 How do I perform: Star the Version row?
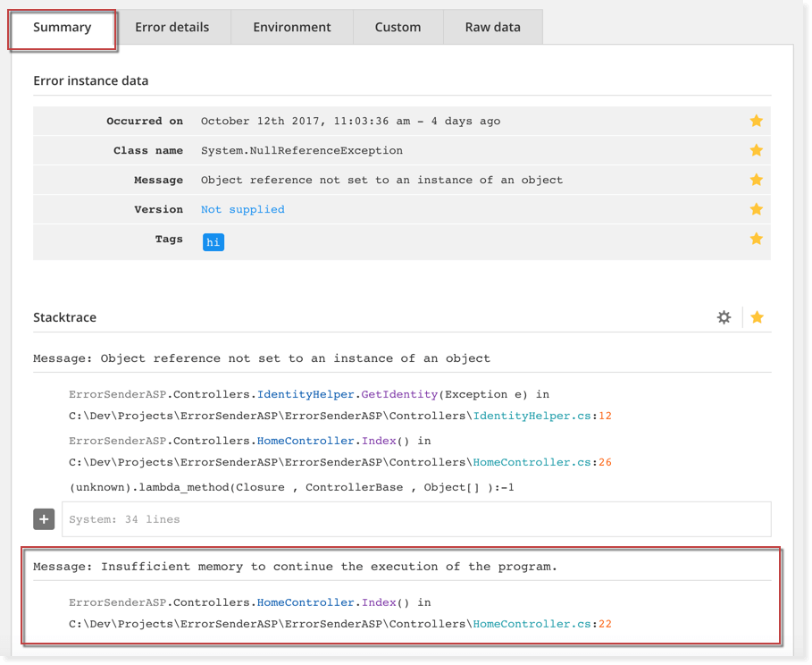[x=756, y=208]
